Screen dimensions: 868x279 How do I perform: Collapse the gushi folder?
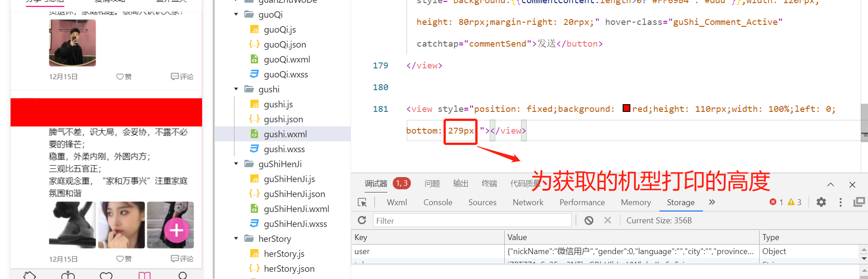(x=236, y=89)
